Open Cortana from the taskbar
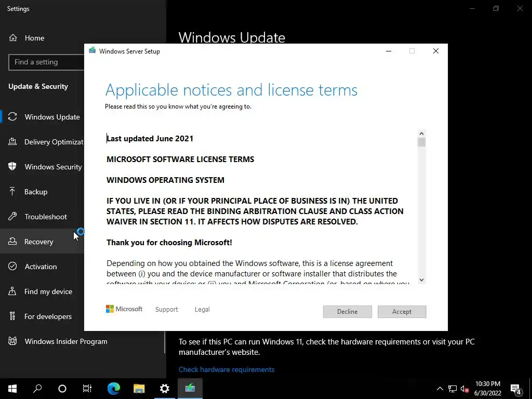Screen dimensions: 532x399 (x=62, y=389)
